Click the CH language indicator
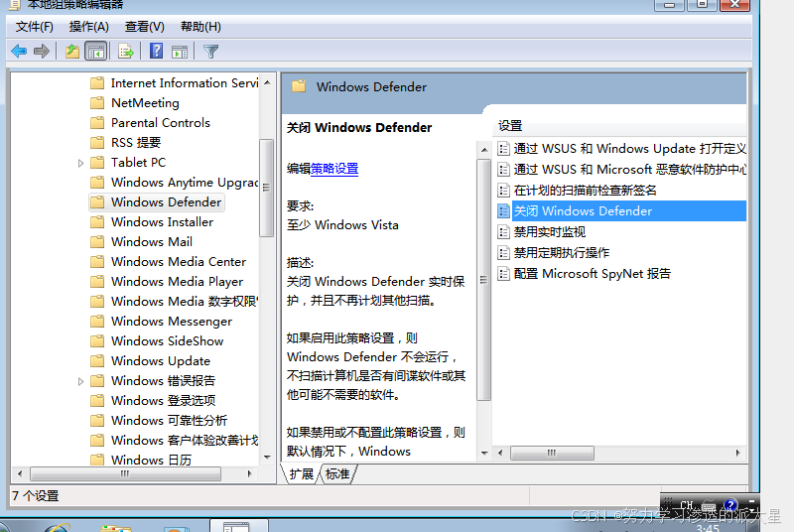Image resolution: width=794 pixels, height=532 pixels. [687, 504]
